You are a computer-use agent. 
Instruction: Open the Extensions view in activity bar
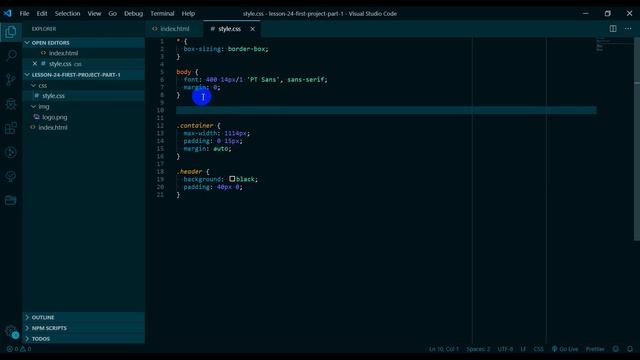[x=11, y=128]
